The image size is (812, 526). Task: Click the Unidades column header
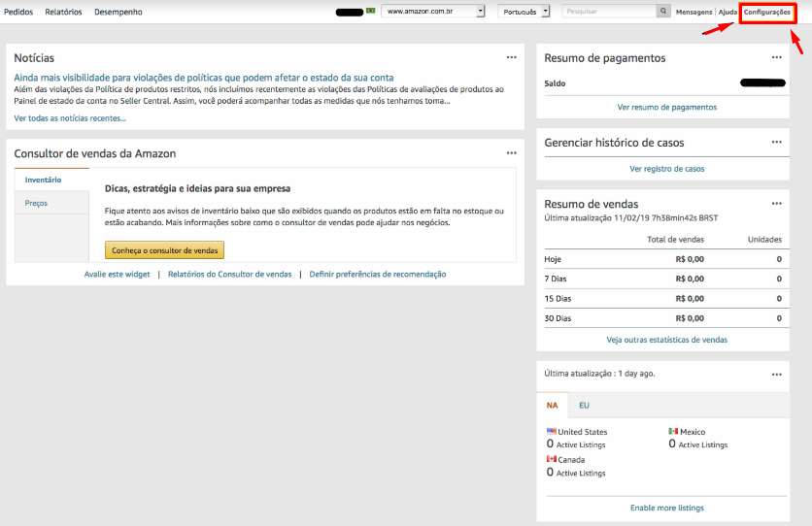click(764, 240)
